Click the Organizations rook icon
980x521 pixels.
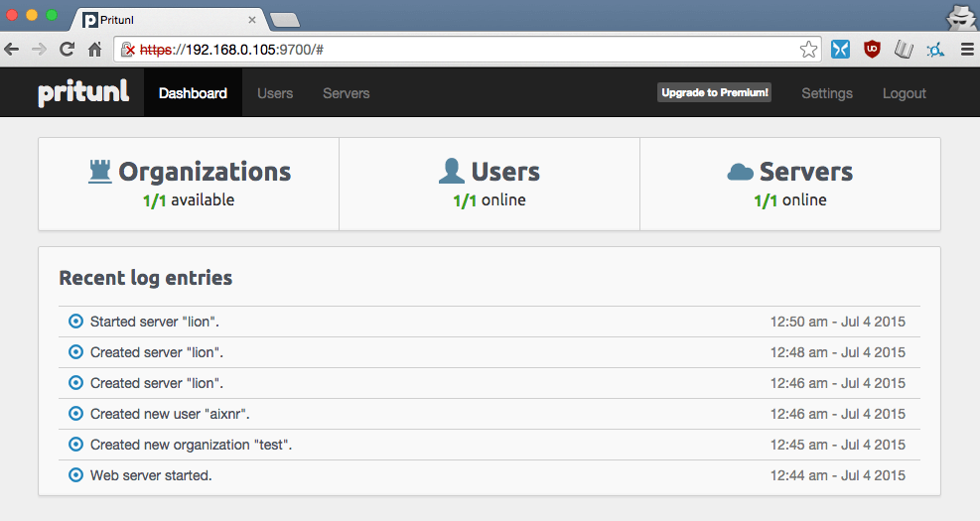(100, 172)
